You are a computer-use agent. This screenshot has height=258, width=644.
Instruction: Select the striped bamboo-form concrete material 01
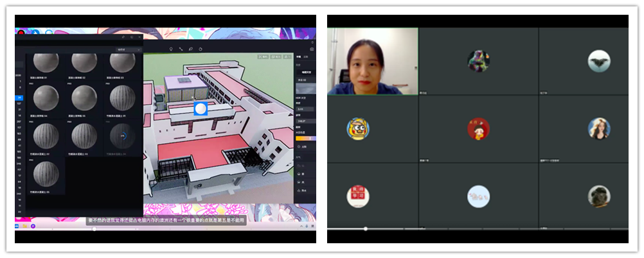point(122,98)
